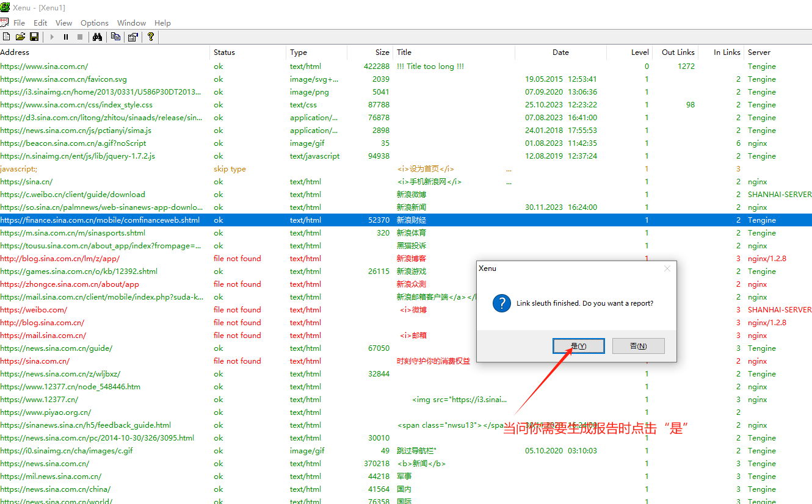
Task: Click the Xenu app icon in title bar
Action: 5,7
